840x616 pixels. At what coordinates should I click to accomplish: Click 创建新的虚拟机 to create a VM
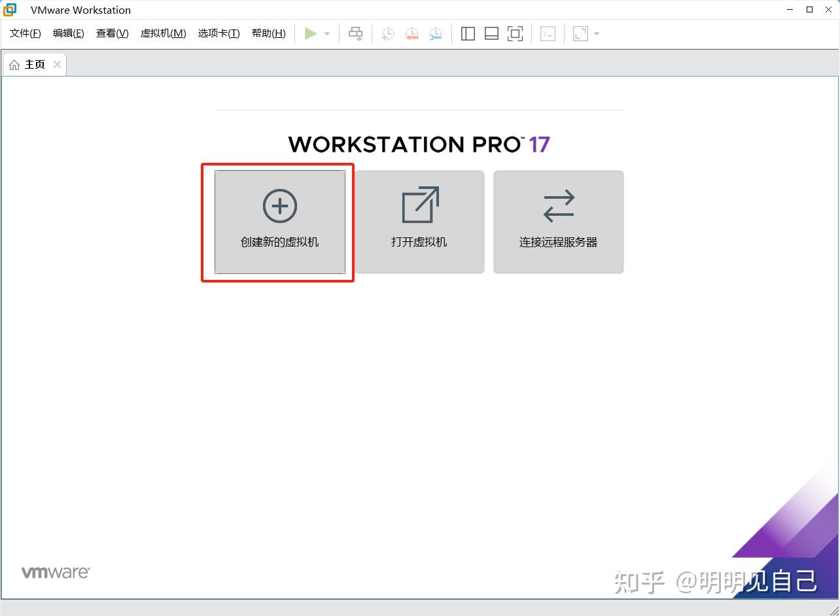click(279, 222)
